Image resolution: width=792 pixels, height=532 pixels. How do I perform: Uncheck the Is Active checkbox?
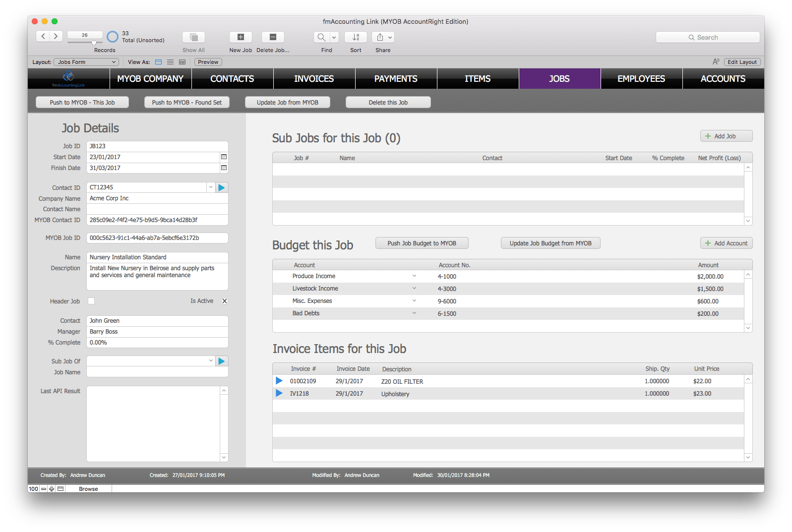[x=225, y=301]
